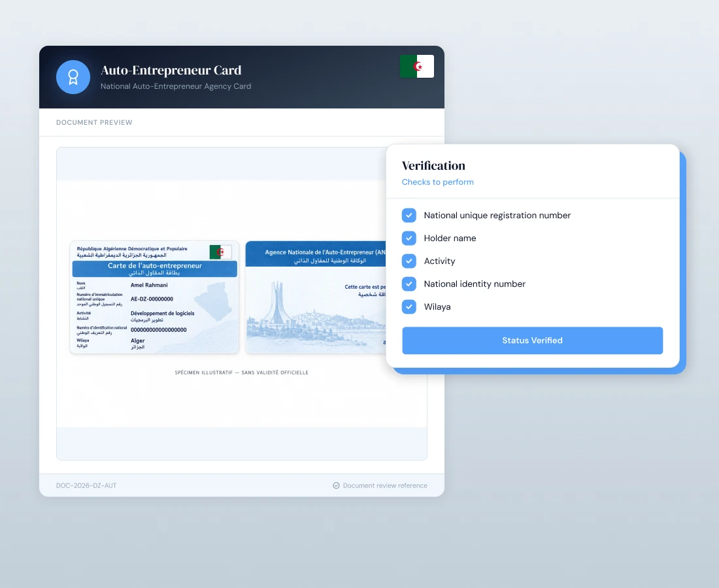Click the Carte de l'auto-entrepreneur banner
The image size is (719, 588).
click(x=154, y=269)
